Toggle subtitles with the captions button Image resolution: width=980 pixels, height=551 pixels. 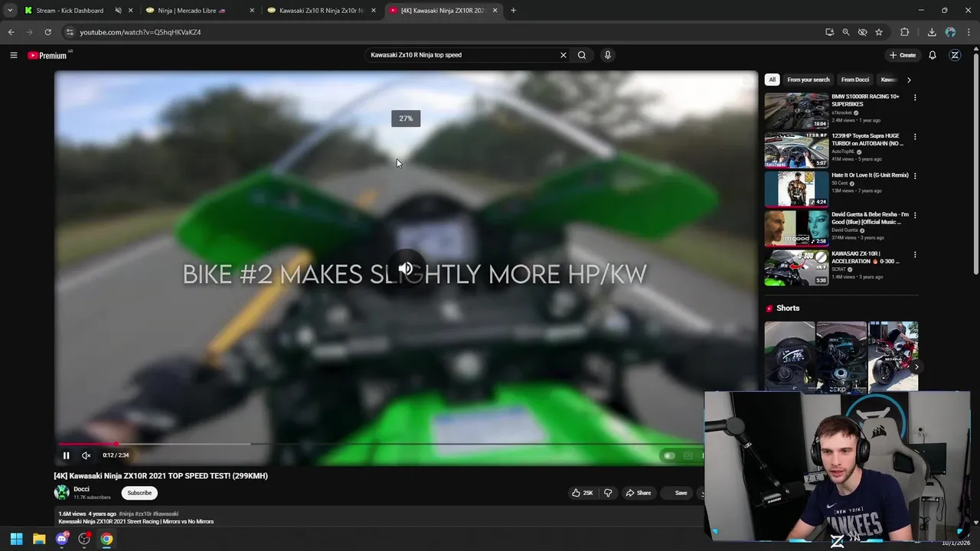[x=688, y=456]
